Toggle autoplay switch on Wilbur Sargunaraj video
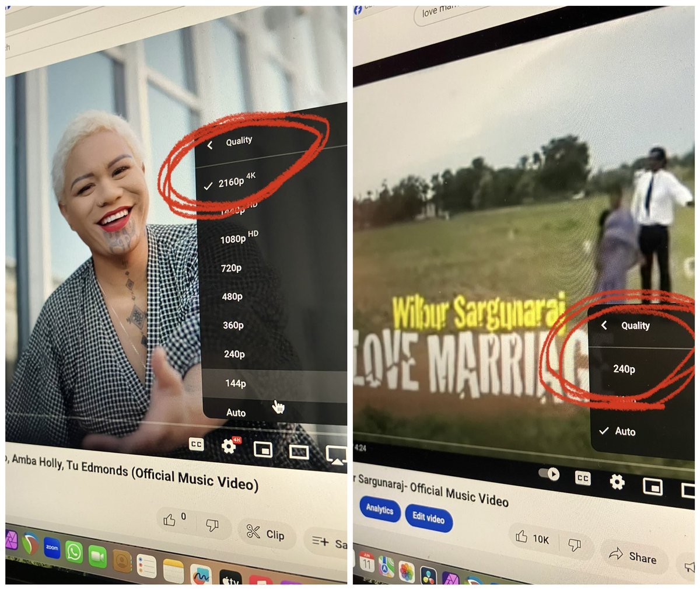 click(x=549, y=473)
